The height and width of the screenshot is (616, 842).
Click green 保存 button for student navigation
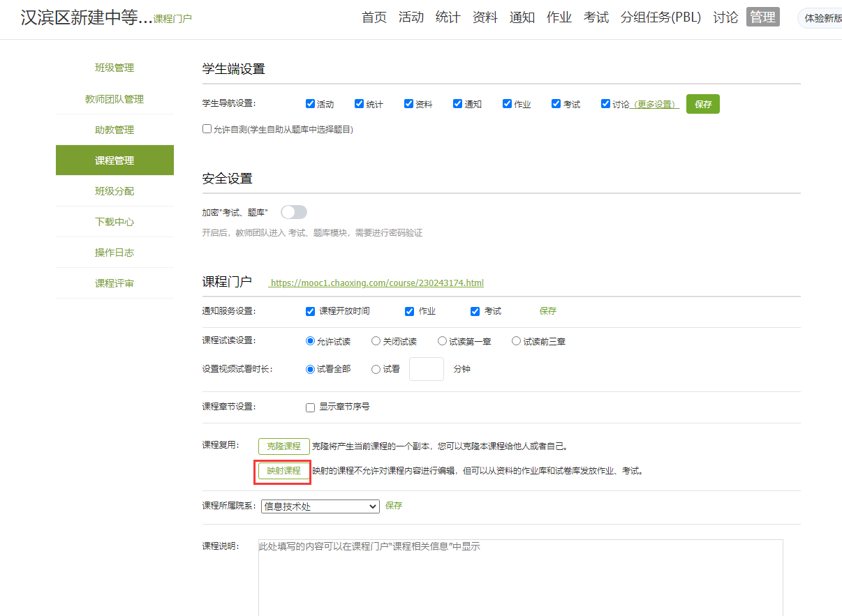tap(703, 104)
